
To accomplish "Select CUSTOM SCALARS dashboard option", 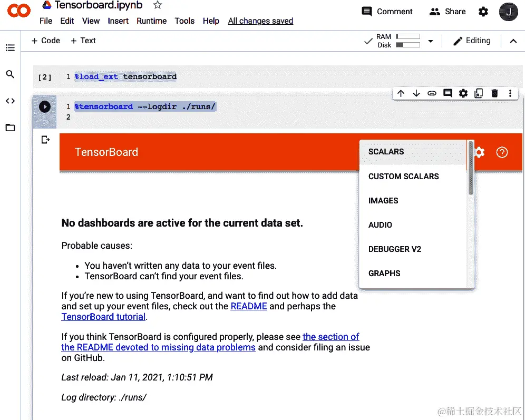I will tap(413, 177).
